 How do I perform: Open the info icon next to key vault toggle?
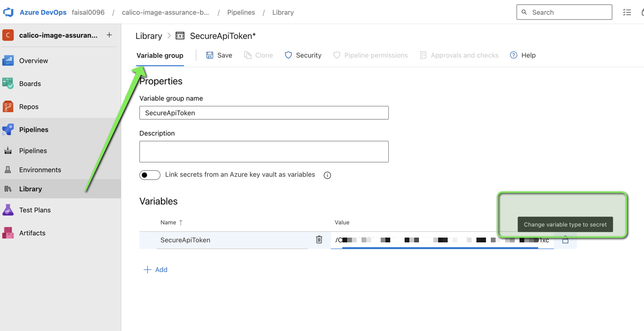tap(328, 175)
